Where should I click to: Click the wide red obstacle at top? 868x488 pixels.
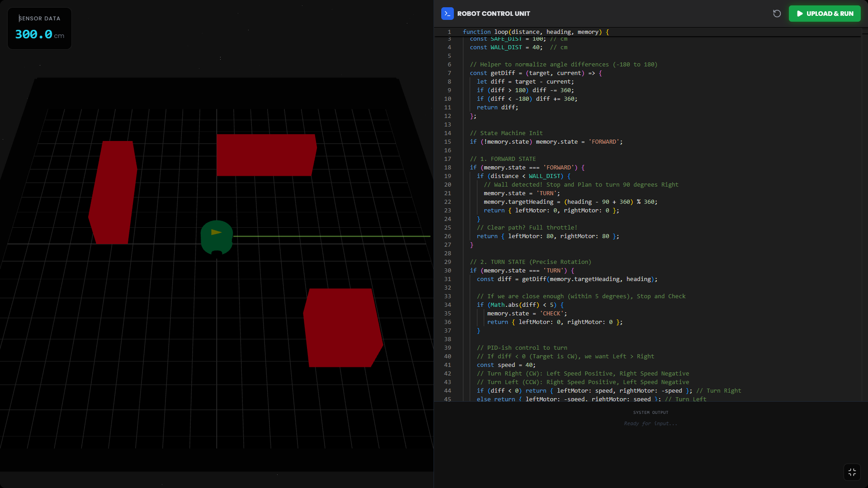click(266, 155)
